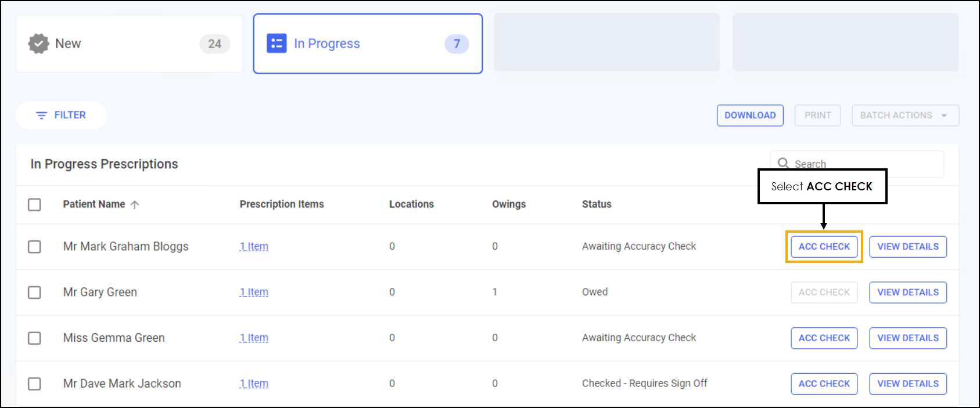This screenshot has height=408, width=980.
Task: Select the checkbox for Mr Gary Green
Action: click(x=34, y=292)
